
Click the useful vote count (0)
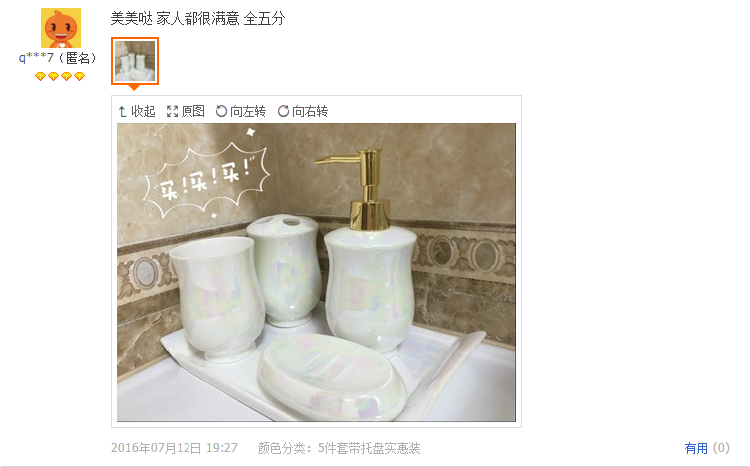tap(721, 448)
